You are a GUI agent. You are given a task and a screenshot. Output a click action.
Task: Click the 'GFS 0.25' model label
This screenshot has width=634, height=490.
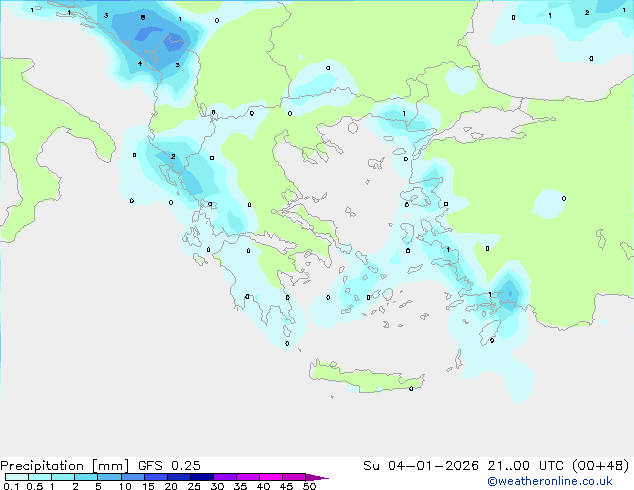(x=169, y=466)
